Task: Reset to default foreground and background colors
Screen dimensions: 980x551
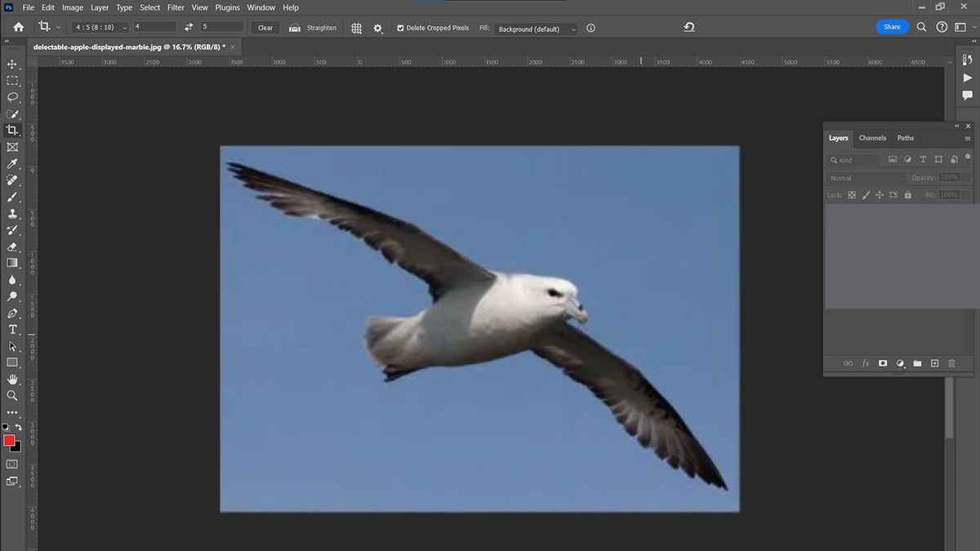Action: 7,428
